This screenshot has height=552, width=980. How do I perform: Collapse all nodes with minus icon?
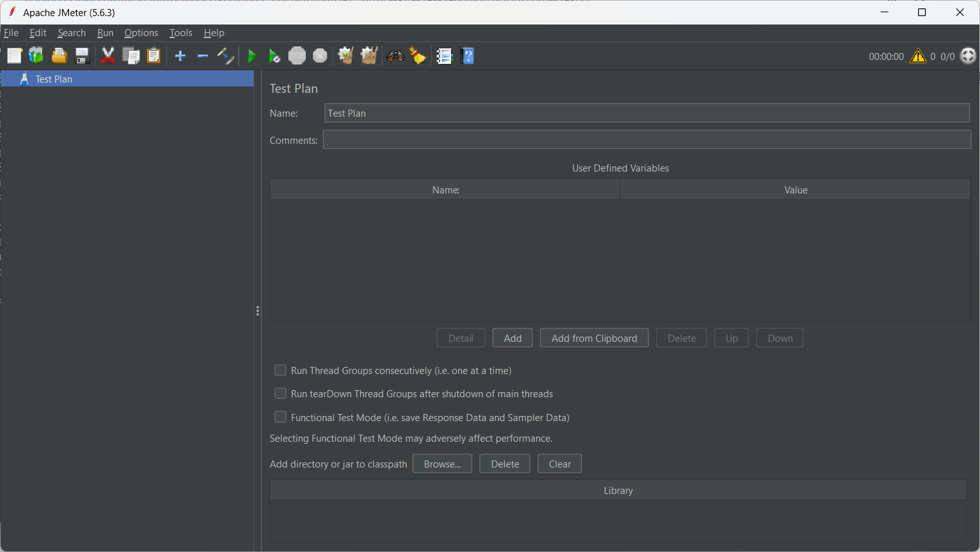[203, 56]
